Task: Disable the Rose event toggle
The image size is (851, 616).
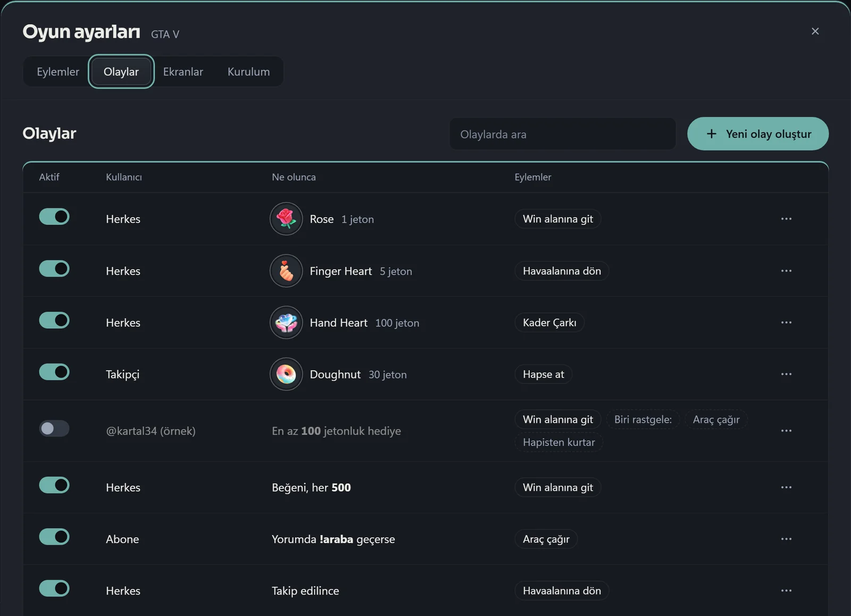Action: pos(54,217)
